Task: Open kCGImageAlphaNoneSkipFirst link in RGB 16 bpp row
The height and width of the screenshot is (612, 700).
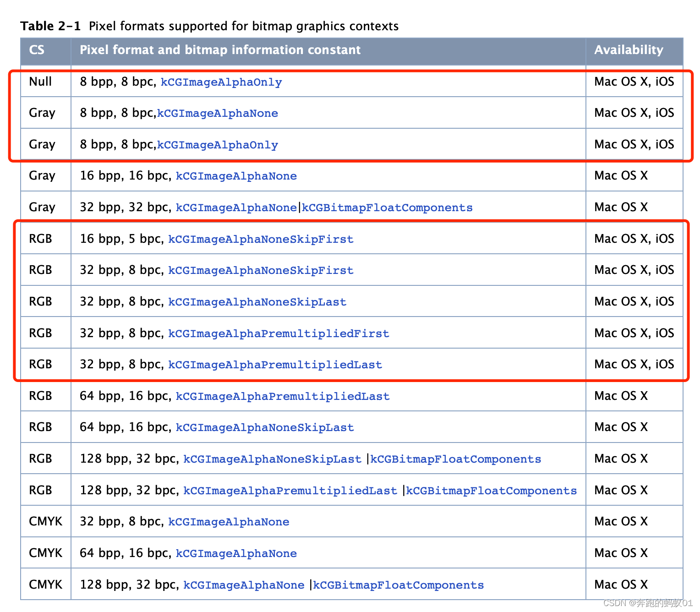Action: click(261, 240)
